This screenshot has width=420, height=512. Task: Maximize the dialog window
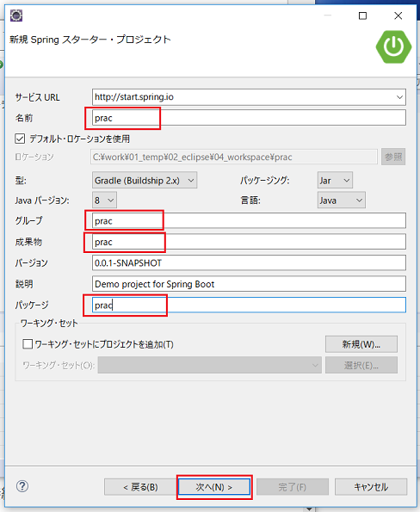click(x=362, y=15)
